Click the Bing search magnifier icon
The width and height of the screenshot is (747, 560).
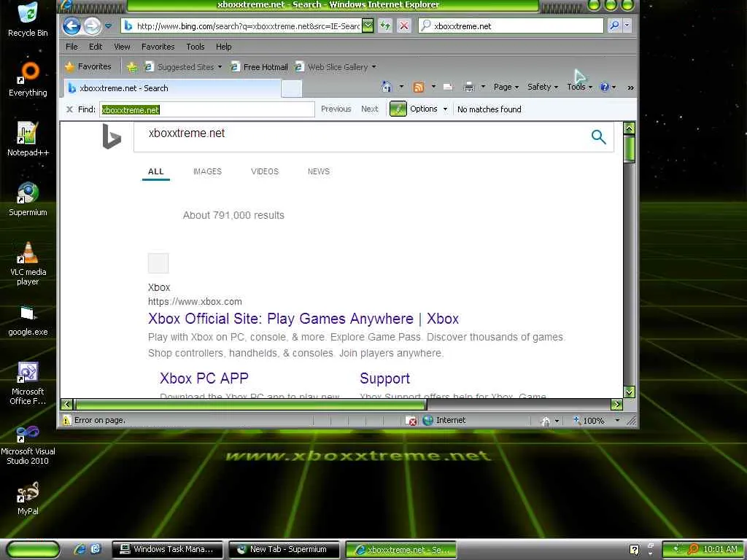598,137
